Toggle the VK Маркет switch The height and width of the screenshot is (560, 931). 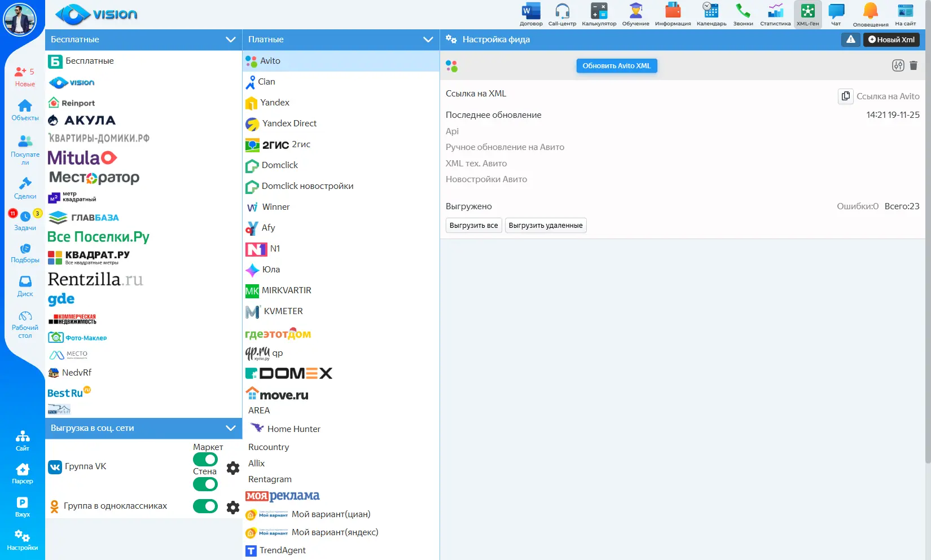coord(205,460)
